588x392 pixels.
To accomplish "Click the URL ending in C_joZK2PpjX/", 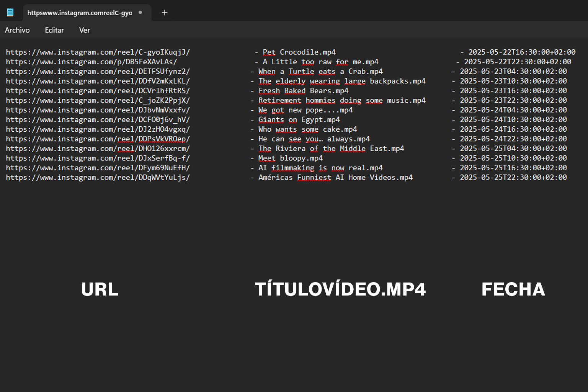I will [x=98, y=100].
